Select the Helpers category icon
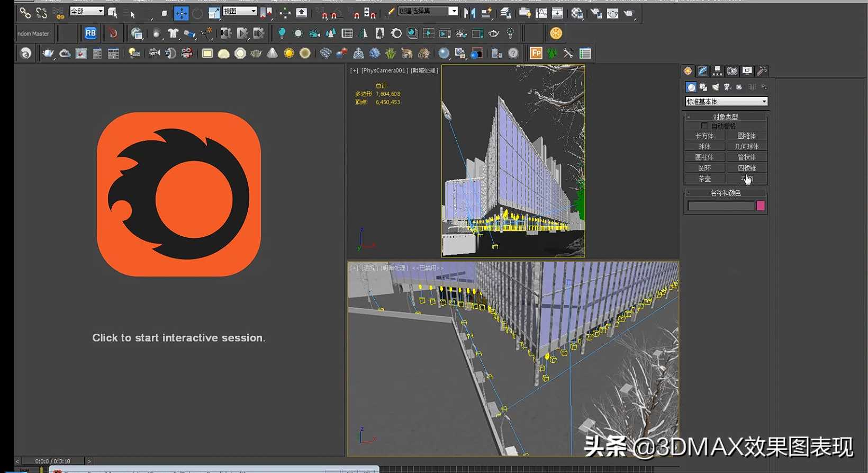 (x=739, y=87)
